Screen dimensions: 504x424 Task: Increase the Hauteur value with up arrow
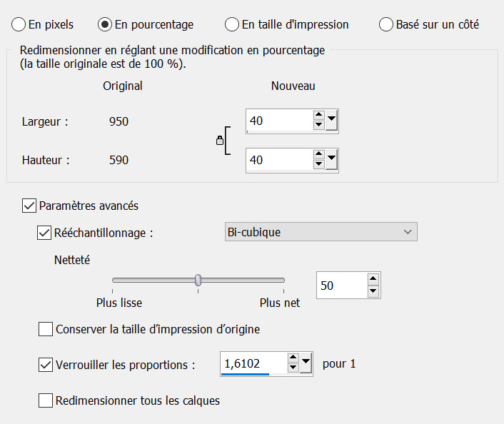coord(318,154)
